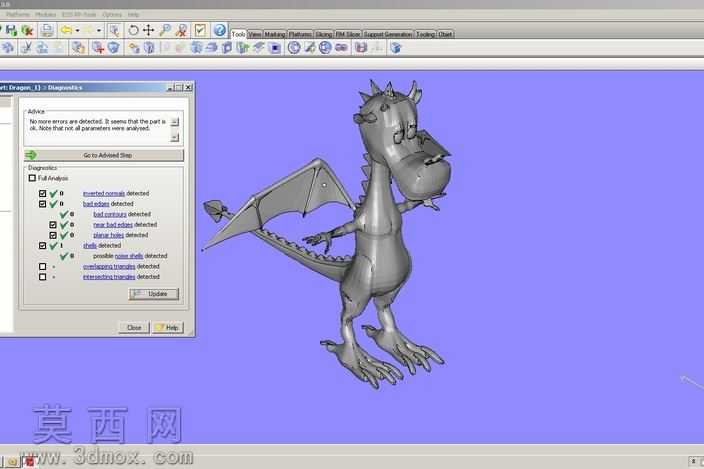Enable the overlapping triangles checkbox

42,267
